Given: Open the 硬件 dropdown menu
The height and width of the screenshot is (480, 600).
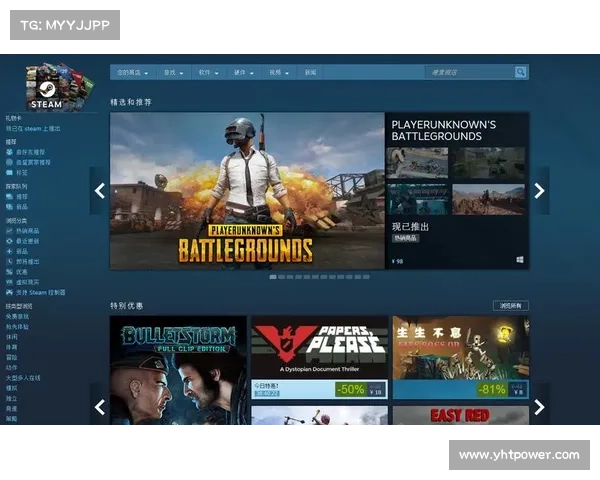Looking at the screenshot, I should [x=244, y=72].
